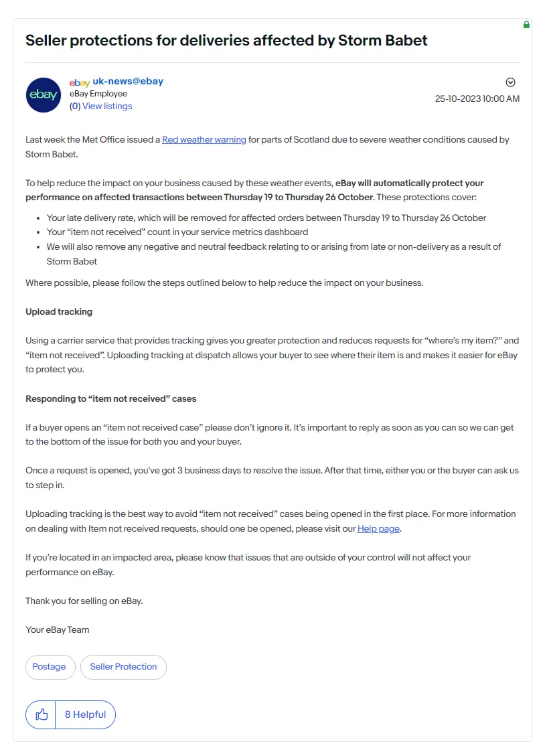Select the Postage tag
The height and width of the screenshot is (756, 547).
click(x=50, y=667)
